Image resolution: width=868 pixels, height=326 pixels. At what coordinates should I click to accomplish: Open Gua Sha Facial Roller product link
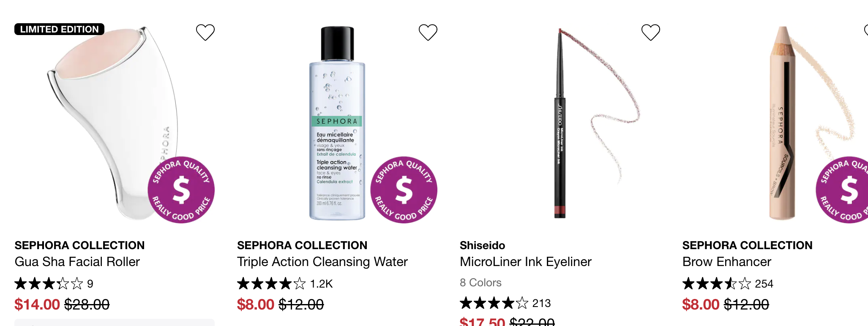pyautogui.click(x=77, y=262)
